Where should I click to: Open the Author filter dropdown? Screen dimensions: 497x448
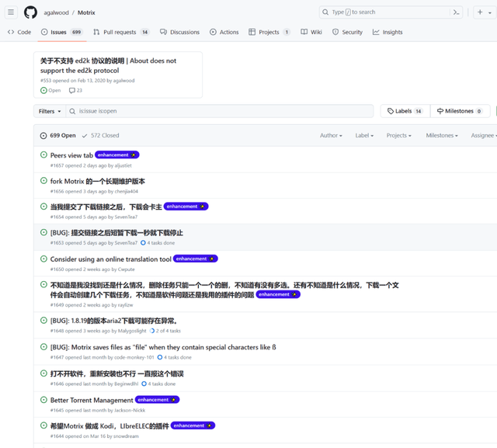click(331, 136)
